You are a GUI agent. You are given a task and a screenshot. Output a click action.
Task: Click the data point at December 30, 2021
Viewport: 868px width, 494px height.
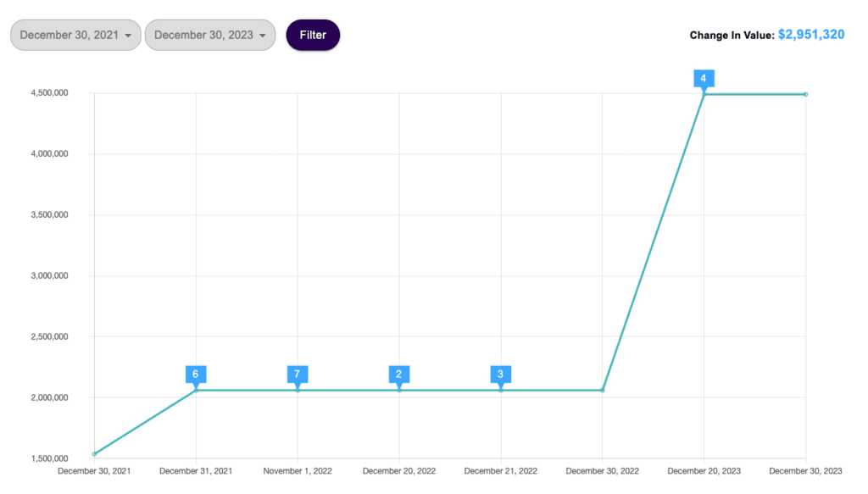coord(94,454)
